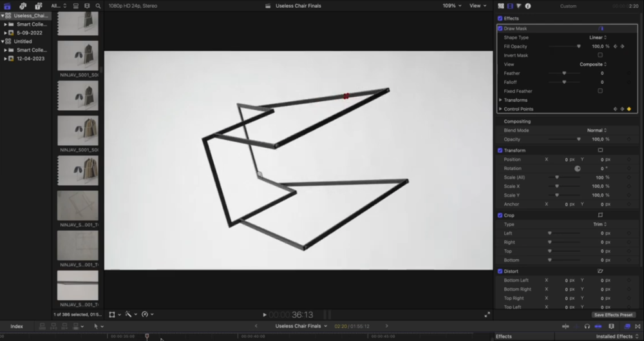Adjust the Feather slider handle
The height and width of the screenshot is (341, 644).
[x=564, y=73]
